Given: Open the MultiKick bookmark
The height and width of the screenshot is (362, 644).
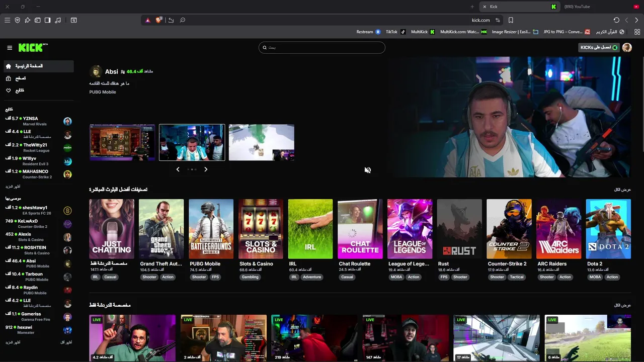Looking at the screenshot, I should click(423, 32).
